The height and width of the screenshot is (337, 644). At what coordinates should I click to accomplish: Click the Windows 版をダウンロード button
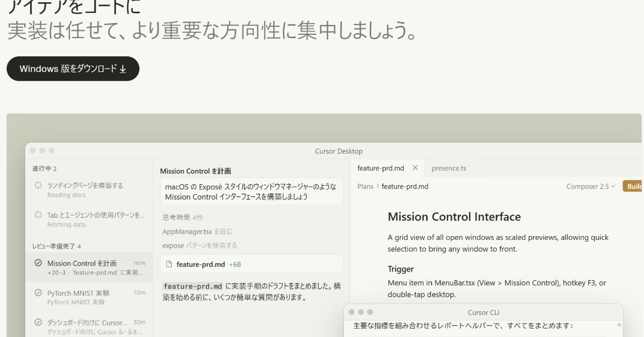(73, 69)
